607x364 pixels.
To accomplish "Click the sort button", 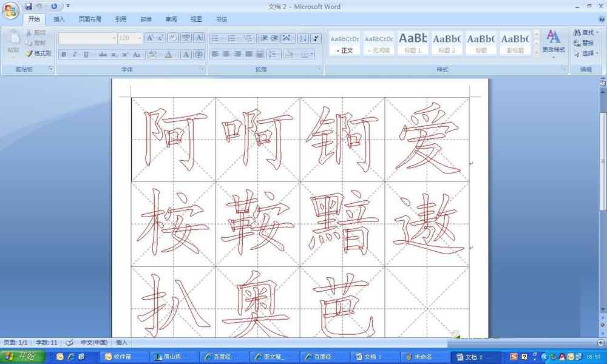I will pyautogui.click(x=303, y=38).
